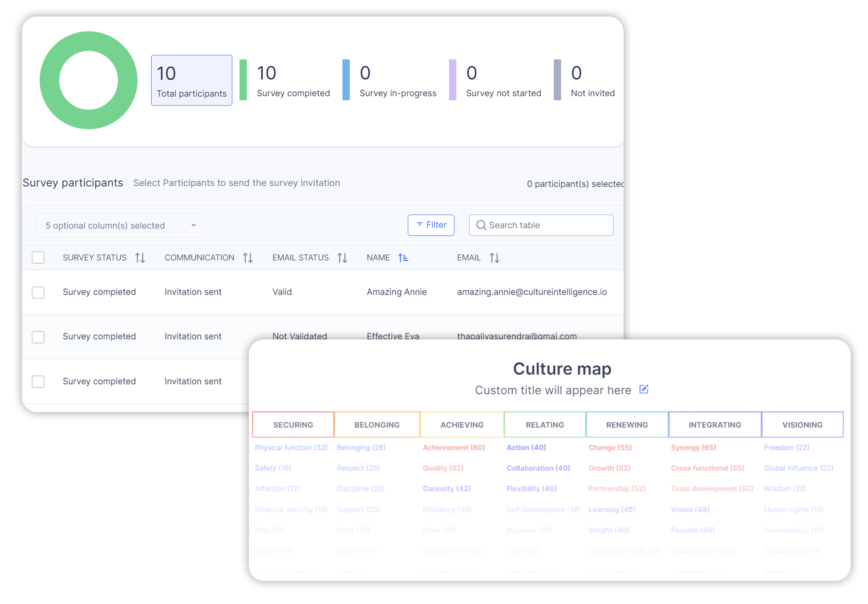Focus the Search table field
The height and width of the screenshot is (604, 868).
pyautogui.click(x=541, y=225)
